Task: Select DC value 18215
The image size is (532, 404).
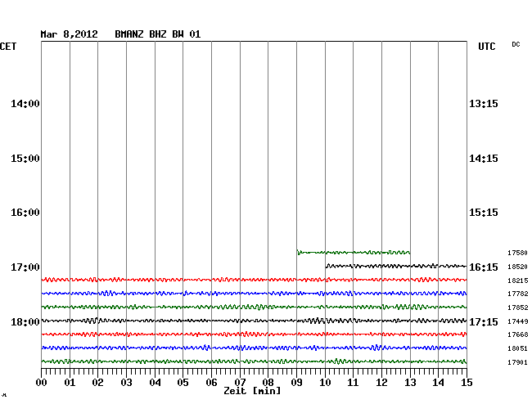Action: tap(518, 281)
